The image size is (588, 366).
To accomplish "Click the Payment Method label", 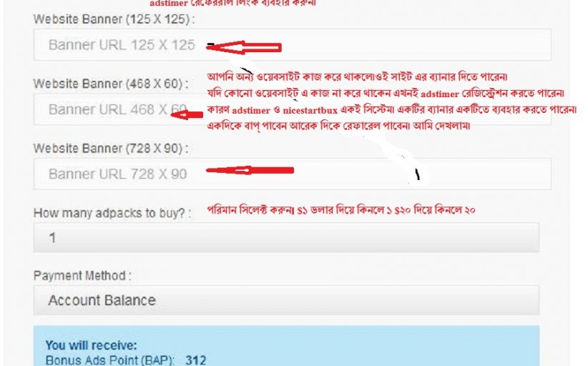I will pyautogui.click(x=82, y=276).
